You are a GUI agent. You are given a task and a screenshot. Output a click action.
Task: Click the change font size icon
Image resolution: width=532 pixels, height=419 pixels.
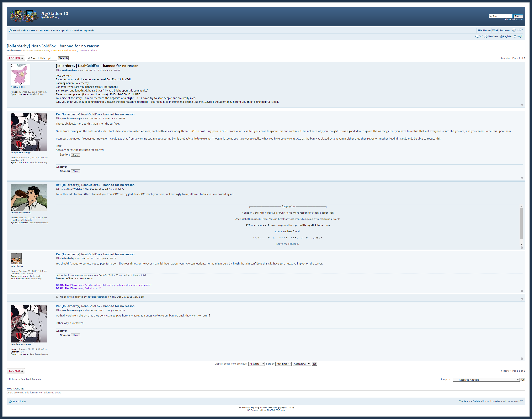pyautogui.click(x=520, y=30)
